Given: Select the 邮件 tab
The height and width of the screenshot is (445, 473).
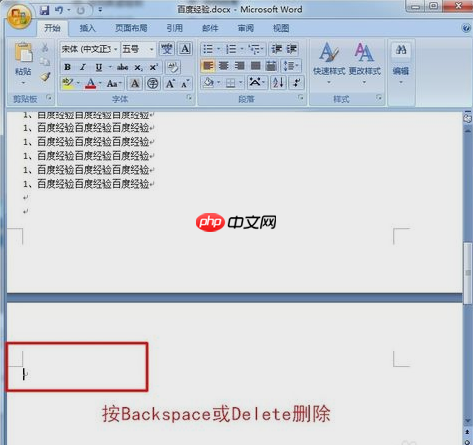Looking at the screenshot, I should point(210,28).
